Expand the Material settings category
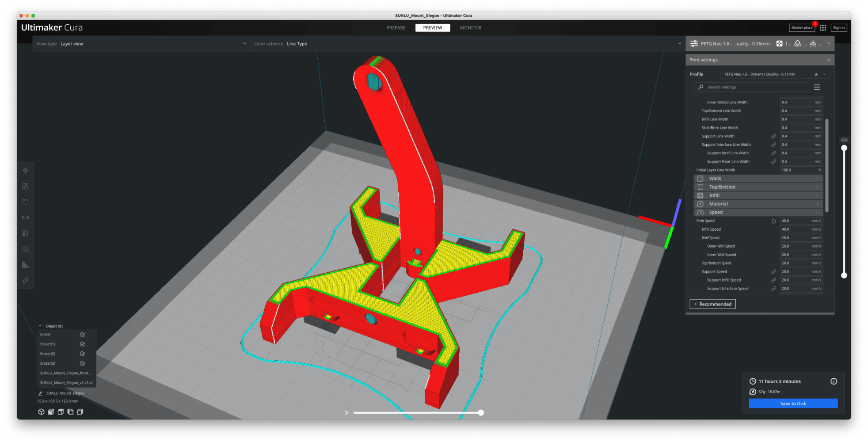 758,204
